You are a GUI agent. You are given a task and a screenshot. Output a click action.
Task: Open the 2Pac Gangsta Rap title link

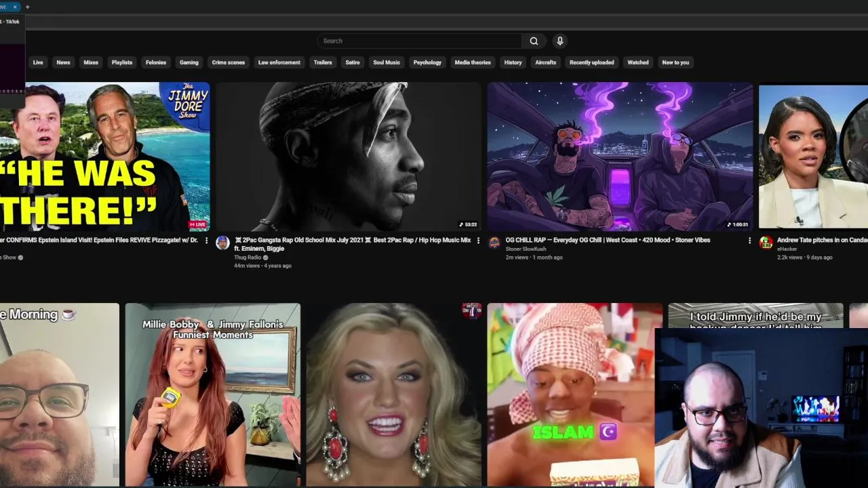353,244
